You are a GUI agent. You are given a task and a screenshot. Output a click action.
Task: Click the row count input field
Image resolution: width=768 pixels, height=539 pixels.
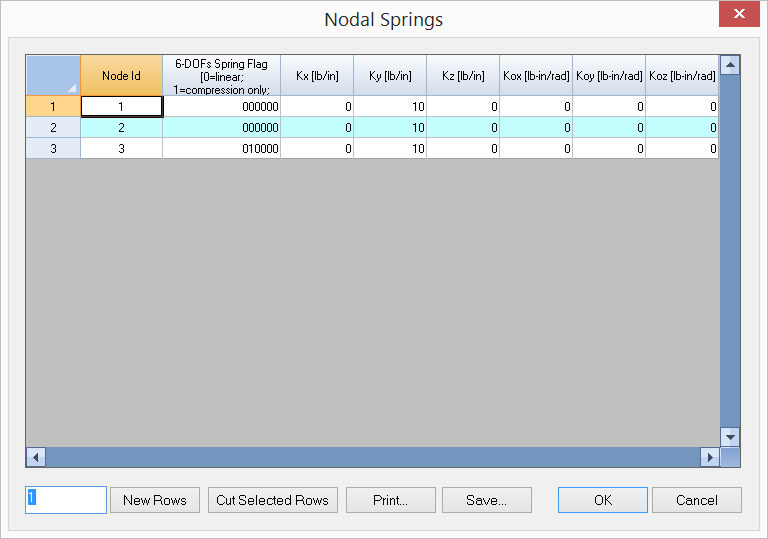[x=66, y=500]
